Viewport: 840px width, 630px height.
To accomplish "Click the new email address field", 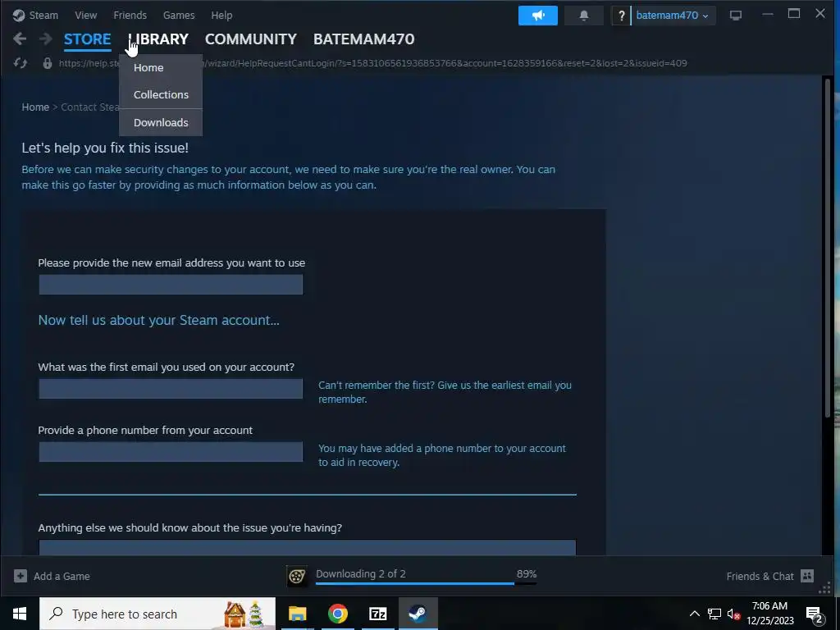I will point(171,285).
